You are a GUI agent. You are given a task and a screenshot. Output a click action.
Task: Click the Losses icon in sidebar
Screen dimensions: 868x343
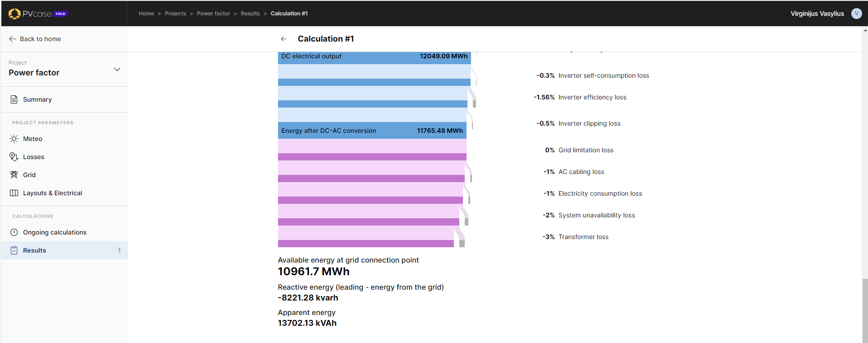[14, 157]
